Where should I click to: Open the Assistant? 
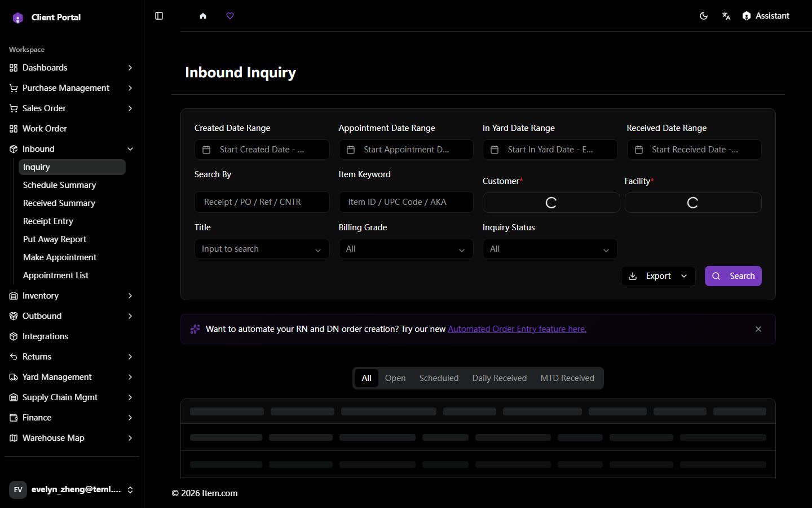(x=766, y=16)
